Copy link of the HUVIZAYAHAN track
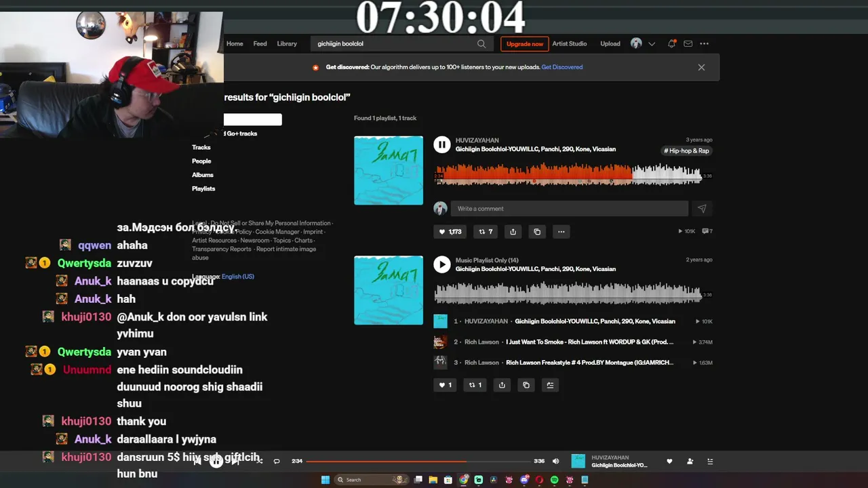The image size is (868, 488). (x=537, y=232)
